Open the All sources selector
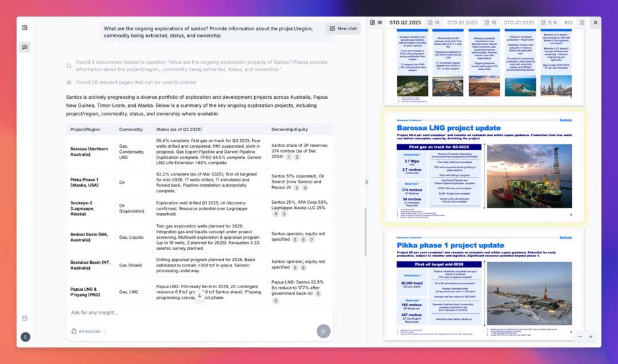The image size is (618, 364). [88, 331]
